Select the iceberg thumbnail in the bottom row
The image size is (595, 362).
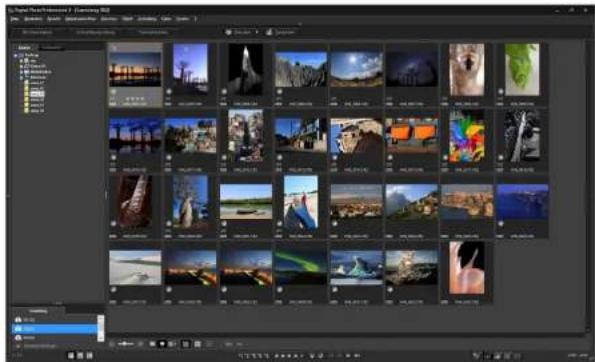(x=356, y=268)
